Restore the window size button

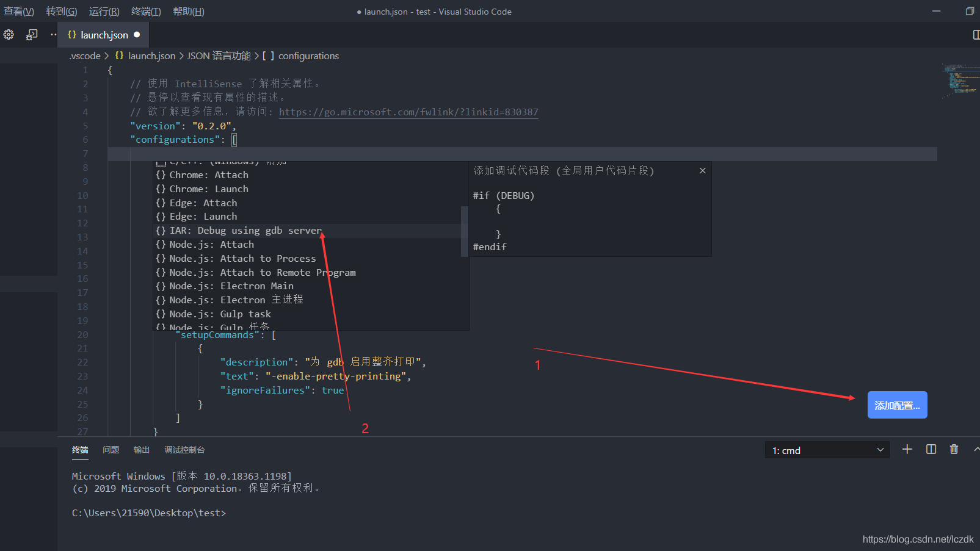coord(970,11)
